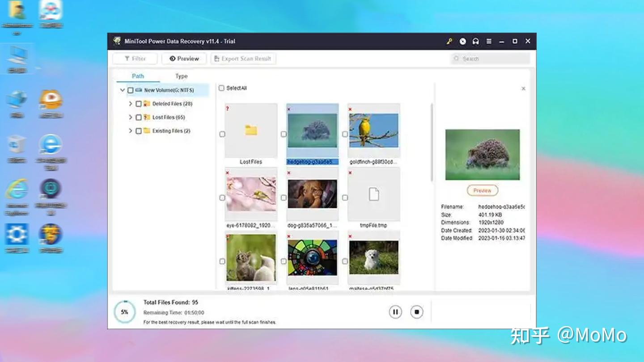Tick the Select All checkbox
Viewport: 644px width, 362px height.
(221, 88)
